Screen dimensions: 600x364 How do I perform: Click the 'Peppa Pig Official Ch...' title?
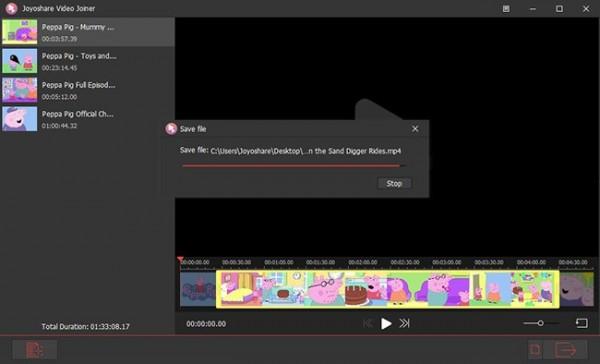[x=78, y=114]
